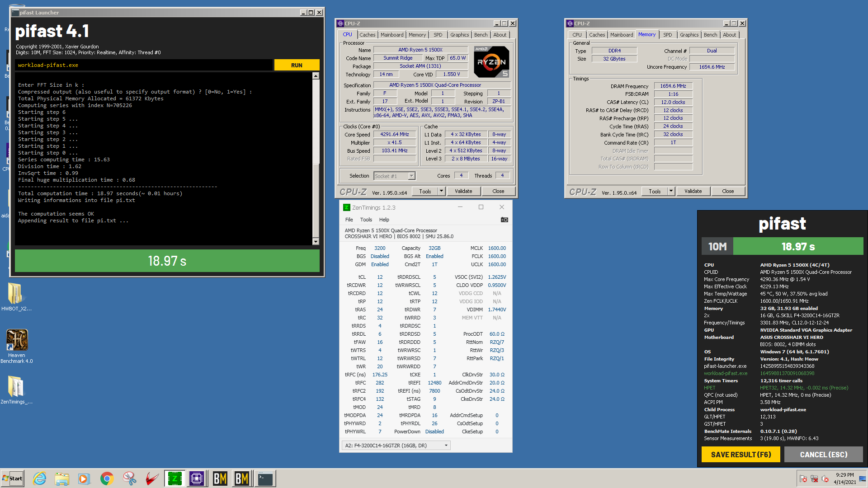Click the second BM BenchMate taskbar icon
Viewport: 868px width, 488px height.
coord(242,479)
